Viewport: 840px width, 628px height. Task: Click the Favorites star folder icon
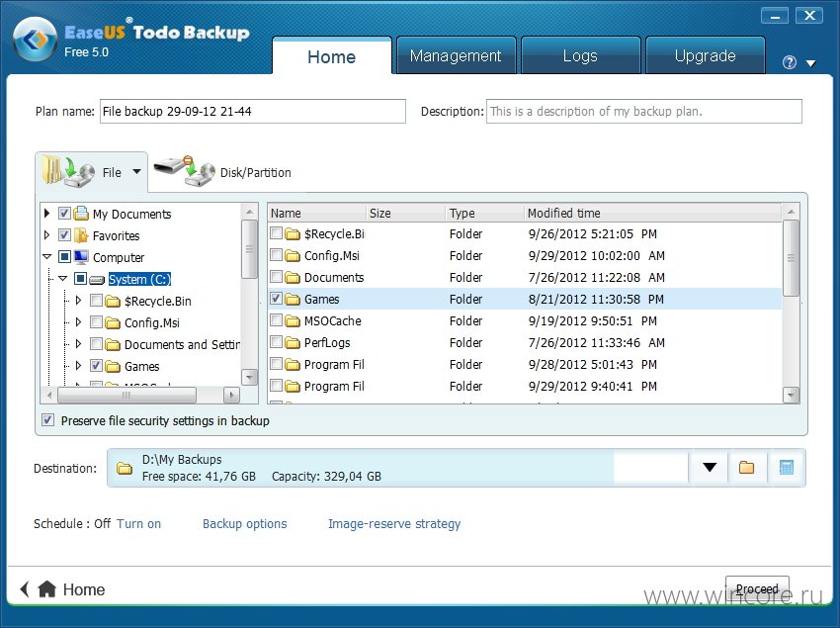[x=81, y=235]
